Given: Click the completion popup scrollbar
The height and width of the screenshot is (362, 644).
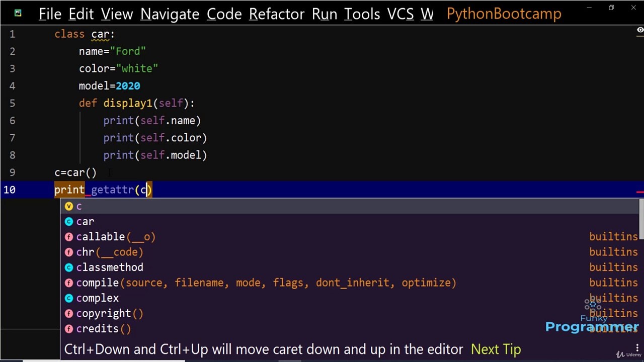Looking at the screenshot, I should point(641,220).
